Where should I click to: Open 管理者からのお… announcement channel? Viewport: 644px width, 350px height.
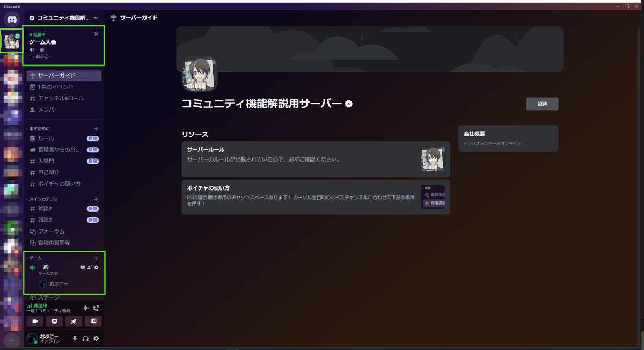[64, 150]
